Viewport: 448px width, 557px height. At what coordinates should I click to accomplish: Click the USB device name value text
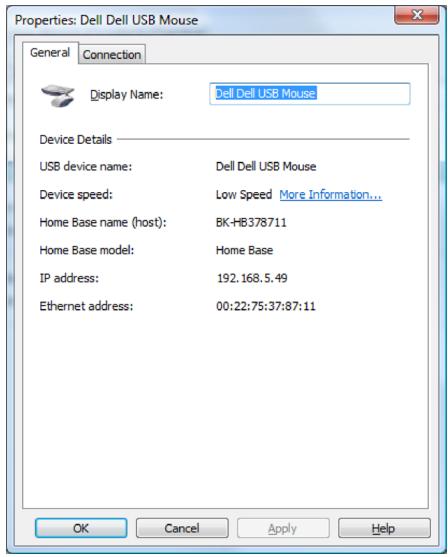(266, 166)
